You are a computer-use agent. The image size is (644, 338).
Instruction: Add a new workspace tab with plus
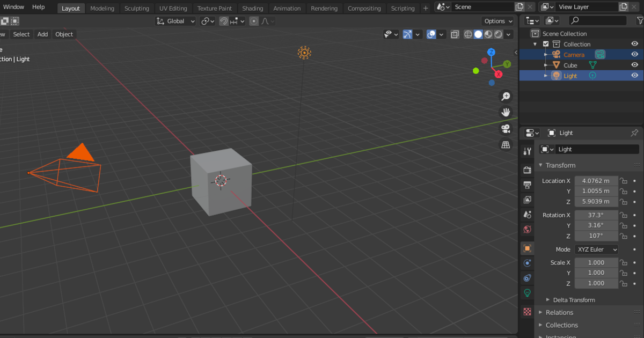click(426, 8)
